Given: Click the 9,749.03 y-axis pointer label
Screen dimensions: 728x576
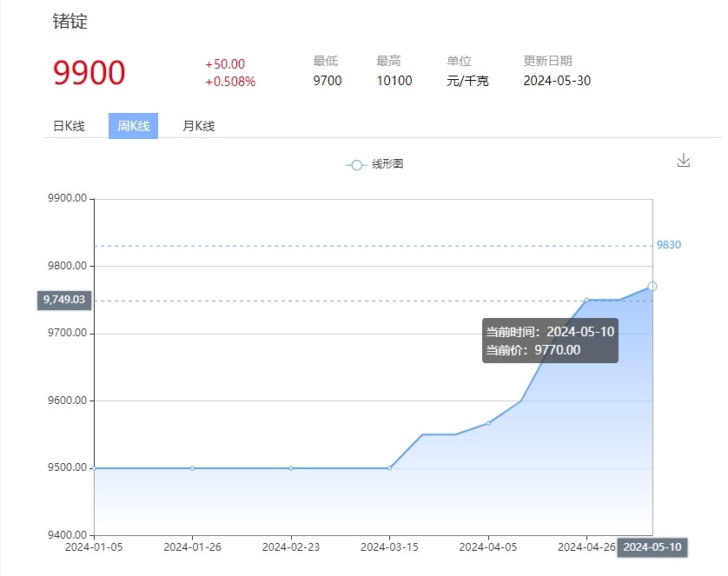Looking at the screenshot, I should coord(63,300).
